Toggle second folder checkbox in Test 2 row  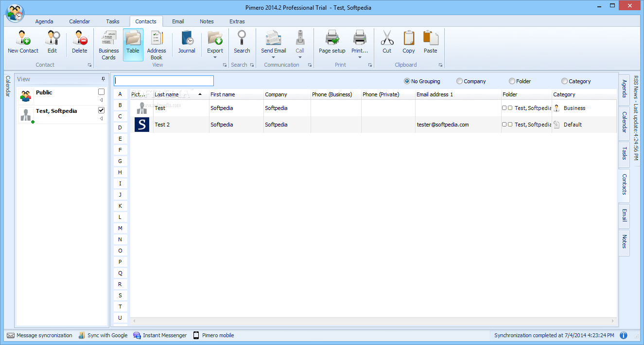[x=510, y=125]
